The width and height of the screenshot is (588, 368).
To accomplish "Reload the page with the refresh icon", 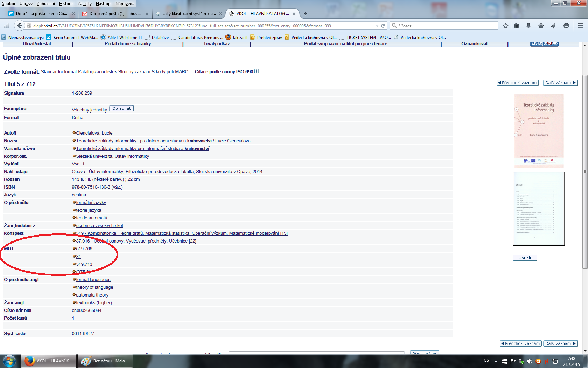I will 383,26.
